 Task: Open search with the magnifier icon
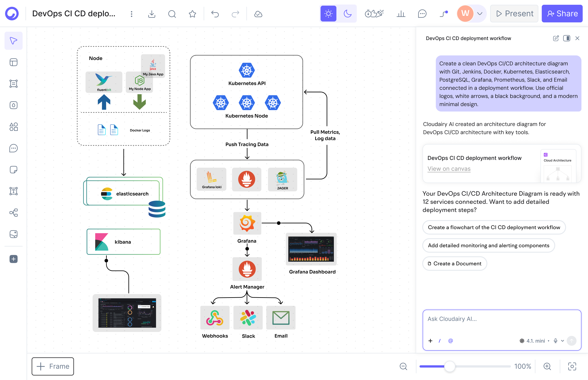tap(172, 14)
